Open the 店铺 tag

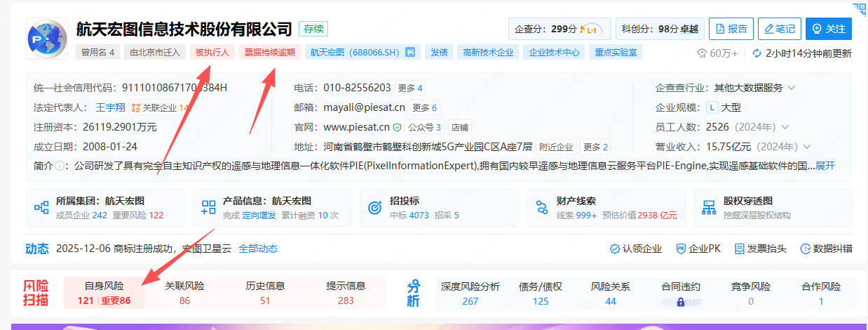pyautogui.click(x=459, y=127)
